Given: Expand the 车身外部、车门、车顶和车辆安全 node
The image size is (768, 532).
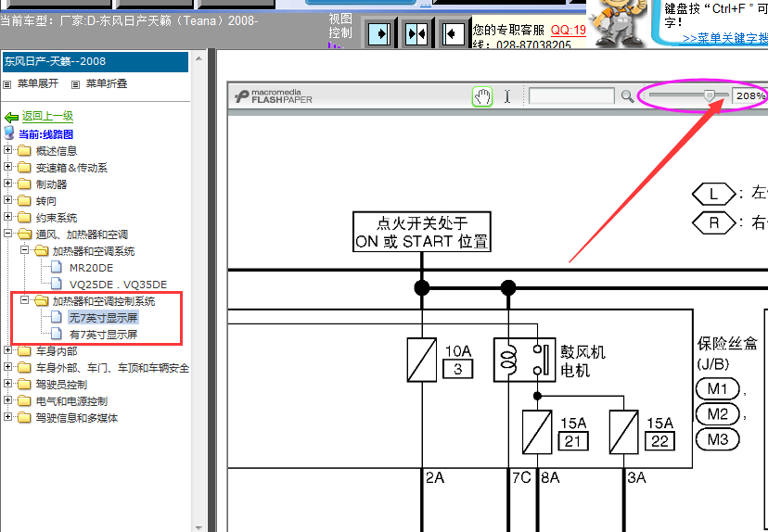Looking at the screenshot, I should (7, 367).
